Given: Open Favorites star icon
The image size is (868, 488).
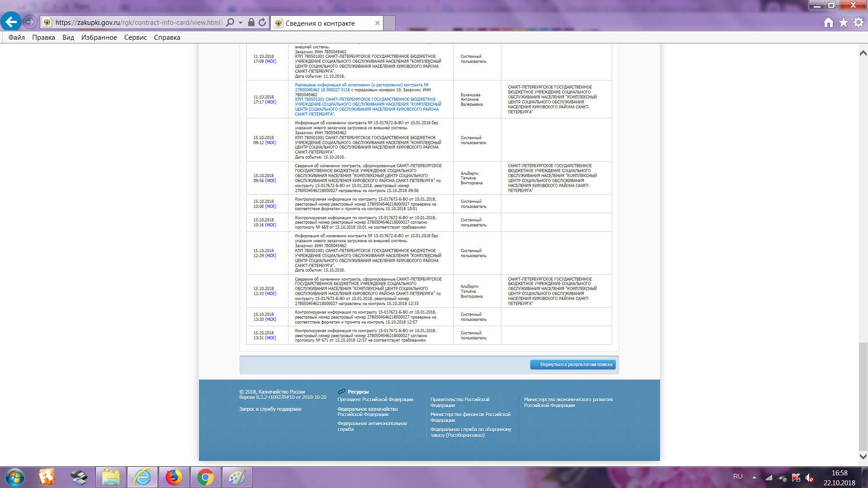Looking at the screenshot, I should coord(844,23).
